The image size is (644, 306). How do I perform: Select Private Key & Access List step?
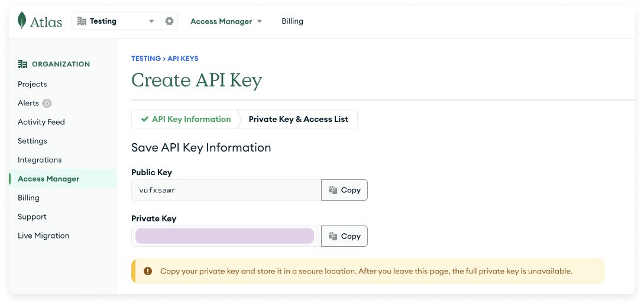298,120
